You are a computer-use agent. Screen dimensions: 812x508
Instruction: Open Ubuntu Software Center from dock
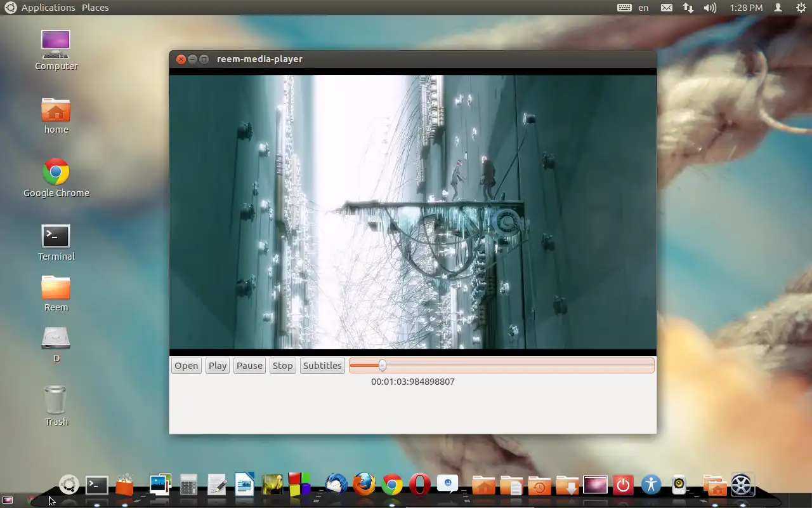pos(125,485)
